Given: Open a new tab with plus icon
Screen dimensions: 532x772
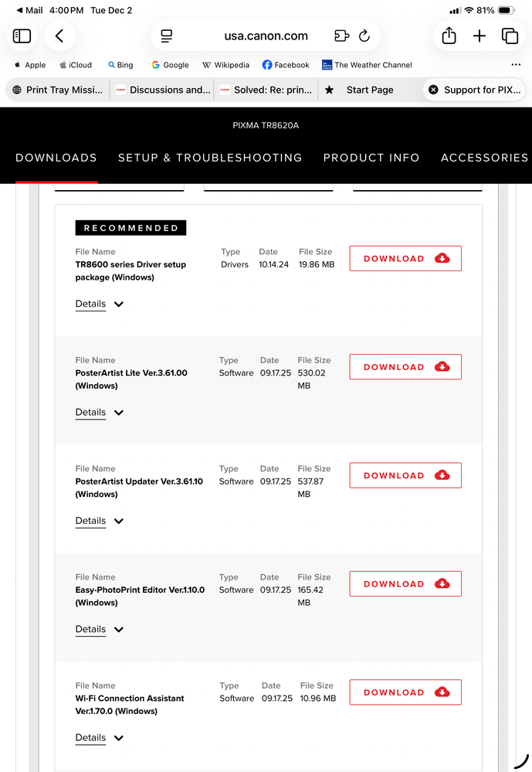Looking at the screenshot, I should 479,36.
